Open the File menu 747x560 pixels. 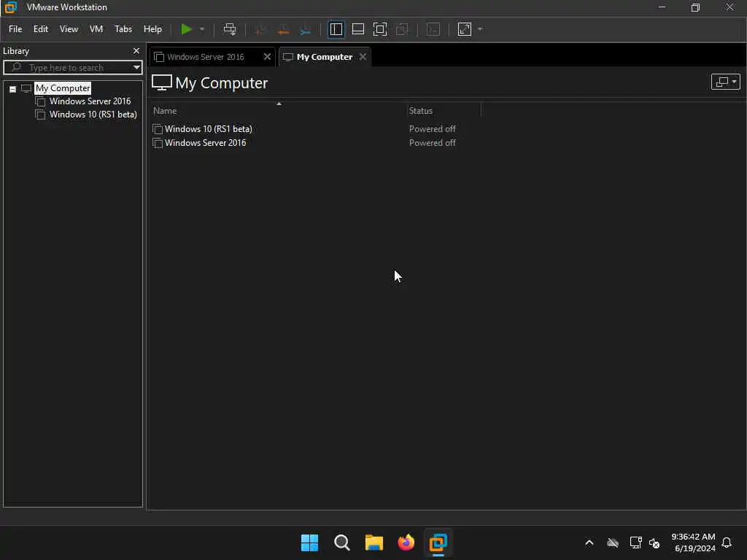point(15,29)
